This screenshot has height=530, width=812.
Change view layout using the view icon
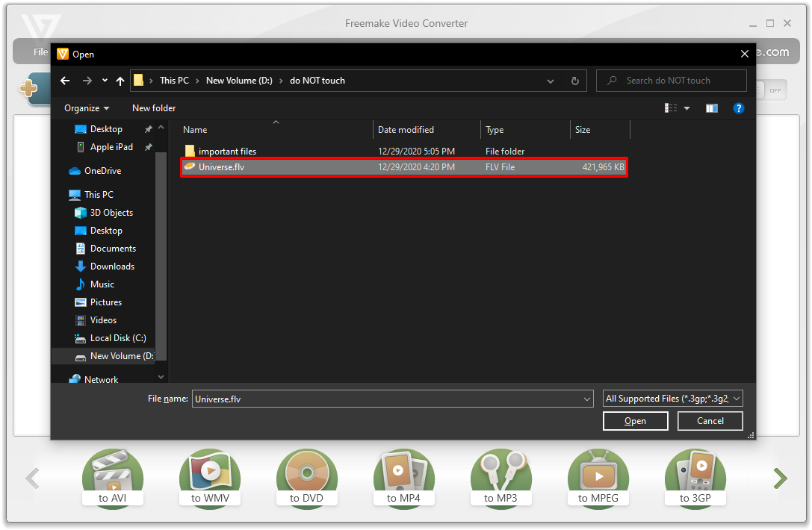pos(671,108)
